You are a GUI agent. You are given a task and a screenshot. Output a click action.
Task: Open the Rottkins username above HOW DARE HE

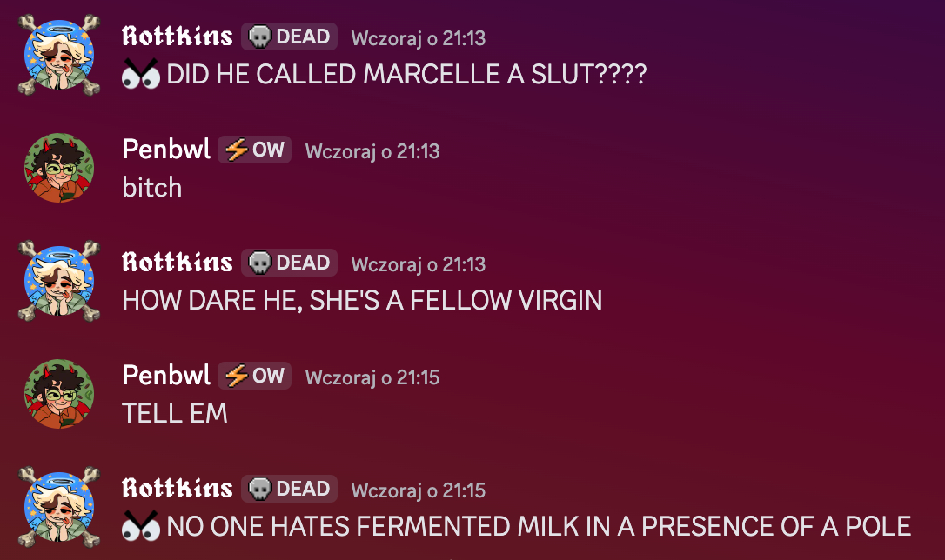tap(178, 262)
